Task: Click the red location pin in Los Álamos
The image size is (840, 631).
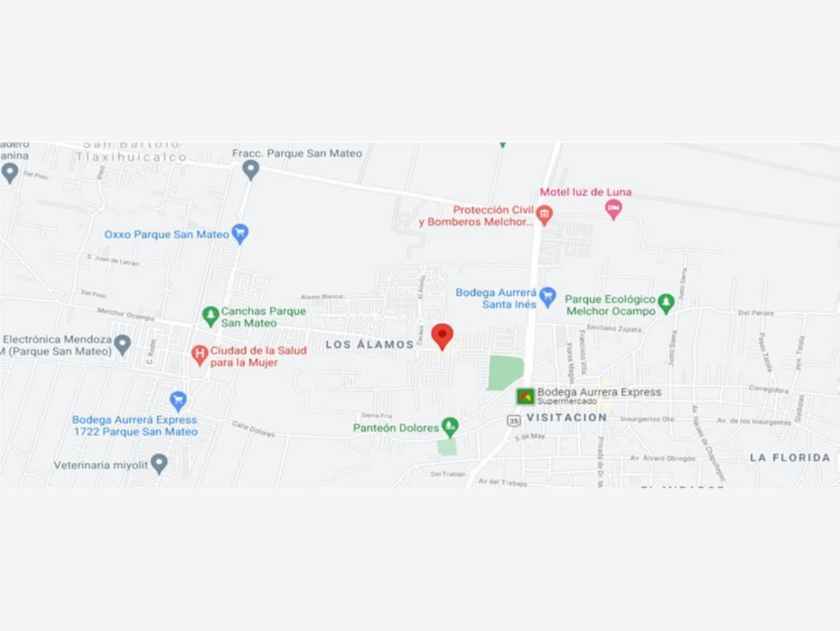Action: pyautogui.click(x=442, y=336)
